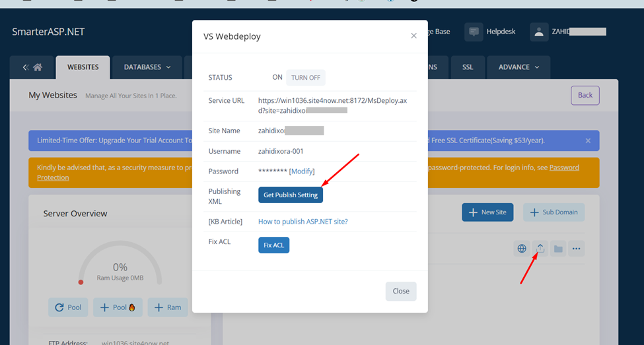Turn off the Webdeploy status
This screenshot has height=345, width=644.
[x=305, y=78]
